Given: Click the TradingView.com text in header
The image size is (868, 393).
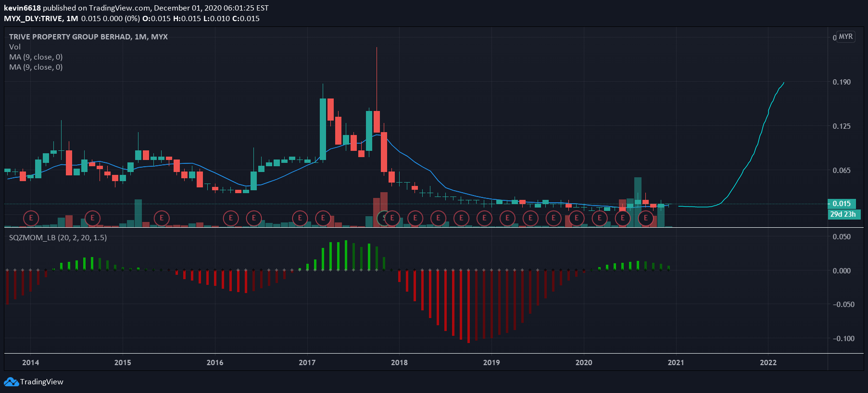Looking at the screenshot, I should (119, 8).
